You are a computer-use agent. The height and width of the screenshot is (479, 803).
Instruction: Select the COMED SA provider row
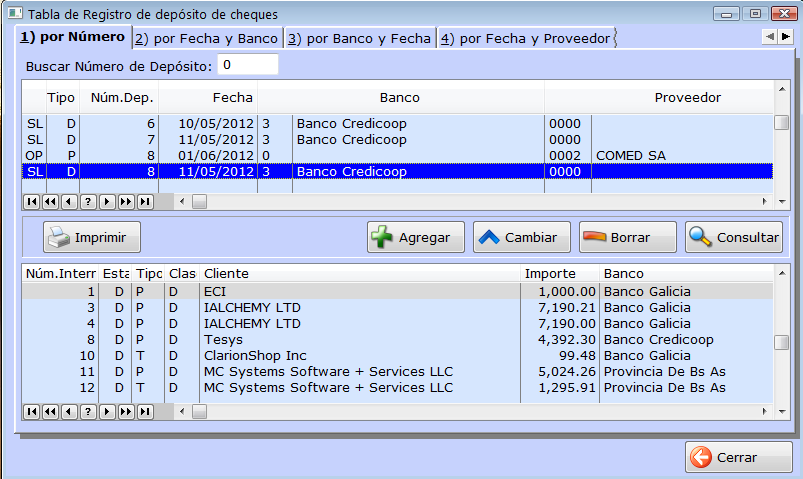[397, 155]
